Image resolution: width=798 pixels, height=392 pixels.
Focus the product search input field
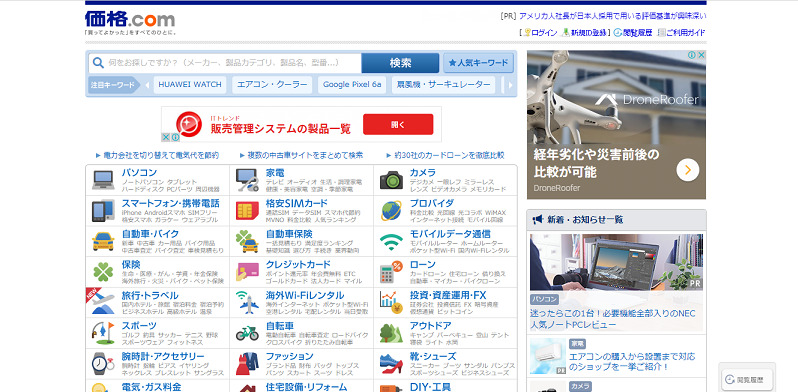click(225, 63)
